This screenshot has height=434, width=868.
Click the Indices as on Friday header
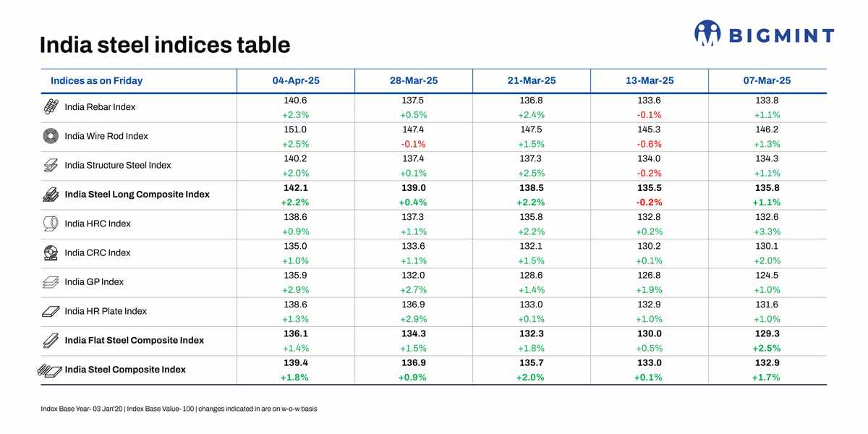point(96,81)
